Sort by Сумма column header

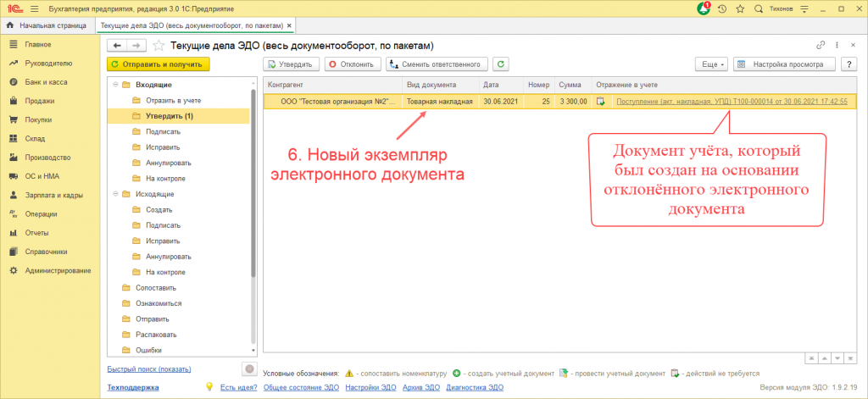[573, 85]
